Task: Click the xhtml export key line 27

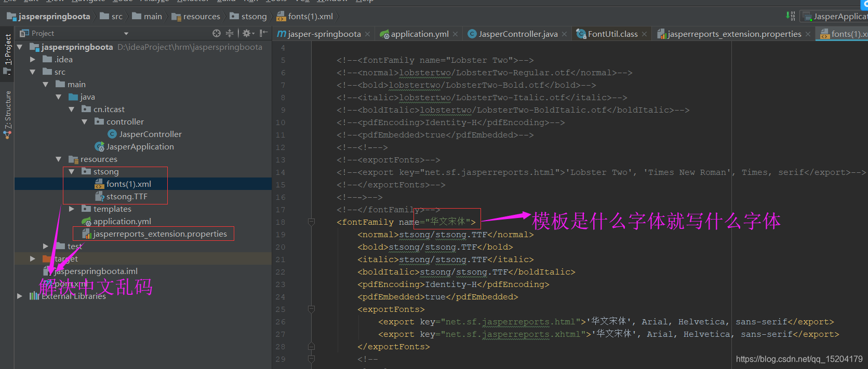Action: [x=608, y=334]
